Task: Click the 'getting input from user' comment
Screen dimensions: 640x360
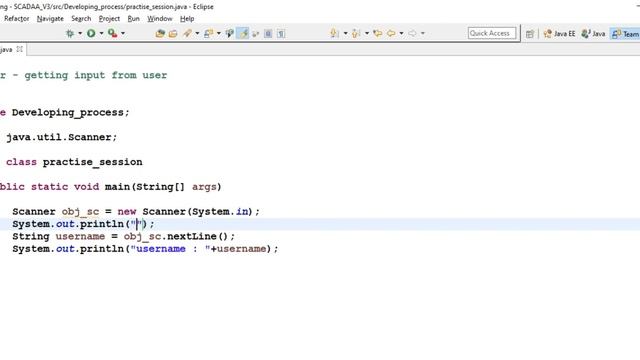Action: point(96,76)
